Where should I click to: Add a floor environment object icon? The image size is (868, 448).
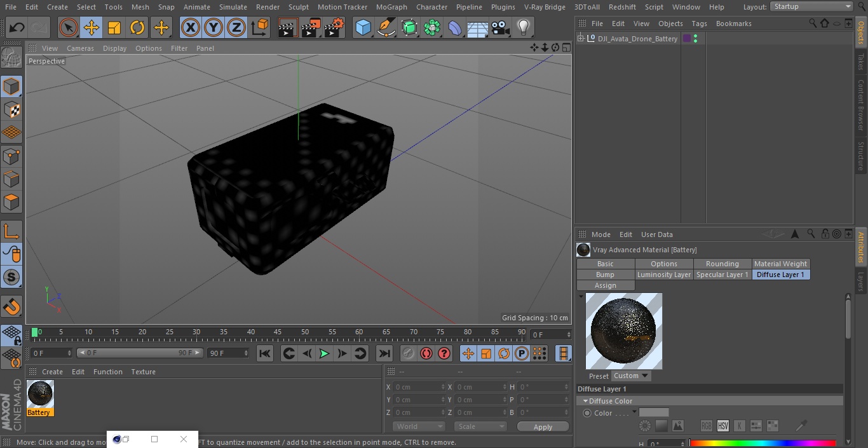coord(478,28)
